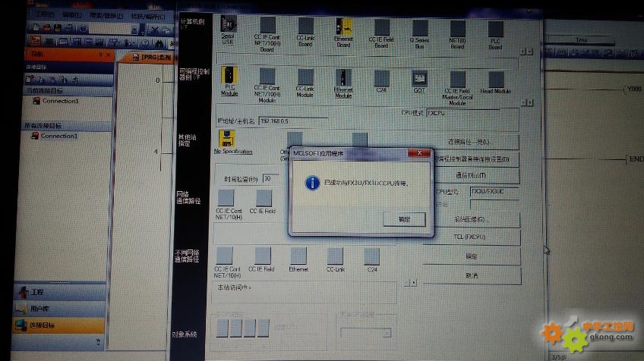Select the CC-Link Board icon
This screenshot has height=361, width=644.
coord(305,26)
